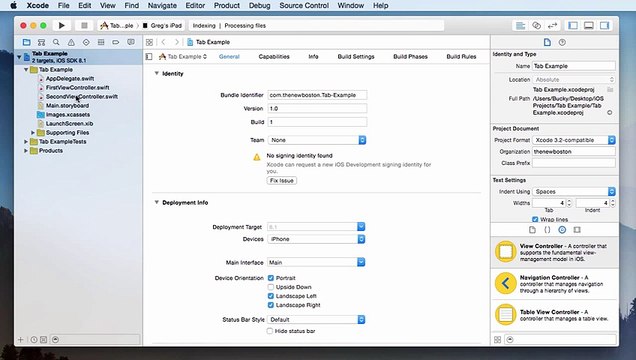Expand the Tab ExampleTests group
636x360 pixels.
26,141
